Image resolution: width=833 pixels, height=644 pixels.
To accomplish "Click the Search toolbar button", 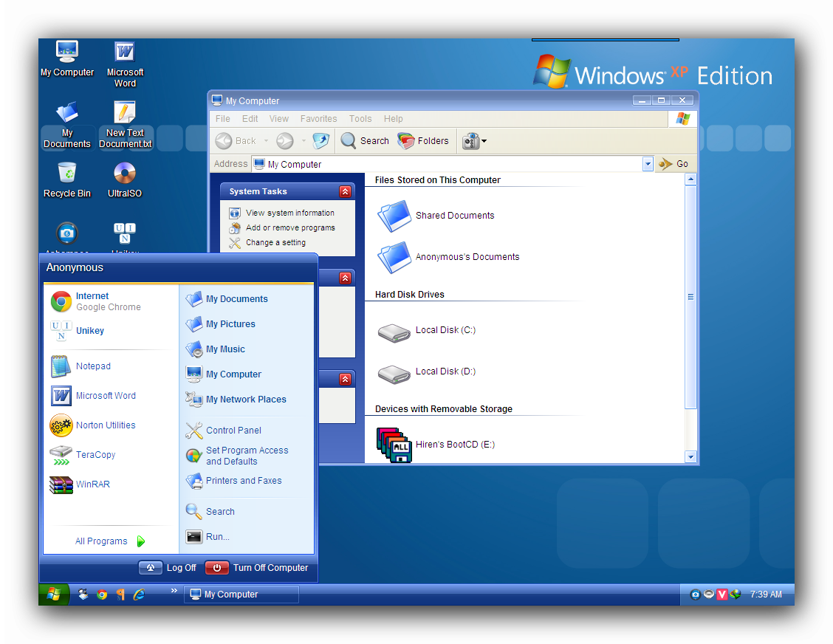I will [x=365, y=141].
